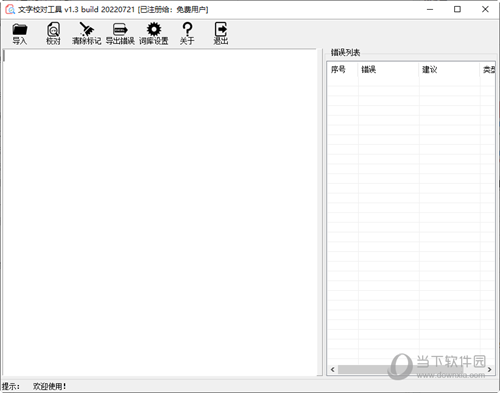Click the horizontal scrollbar thumb in error list
The width and height of the screenshot is (500, 393).
(x=400, y=369)
